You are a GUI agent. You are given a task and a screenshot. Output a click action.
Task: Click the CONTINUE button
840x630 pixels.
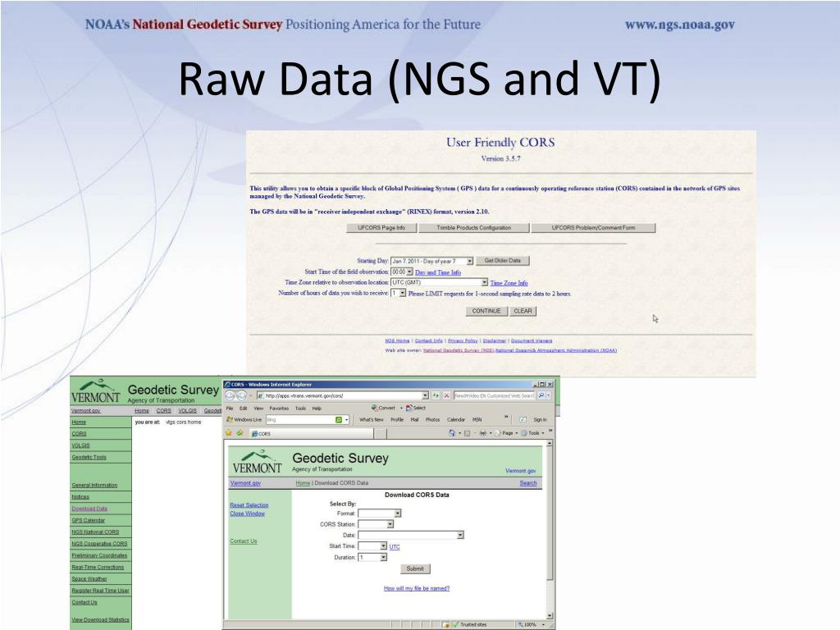point(486,311)
